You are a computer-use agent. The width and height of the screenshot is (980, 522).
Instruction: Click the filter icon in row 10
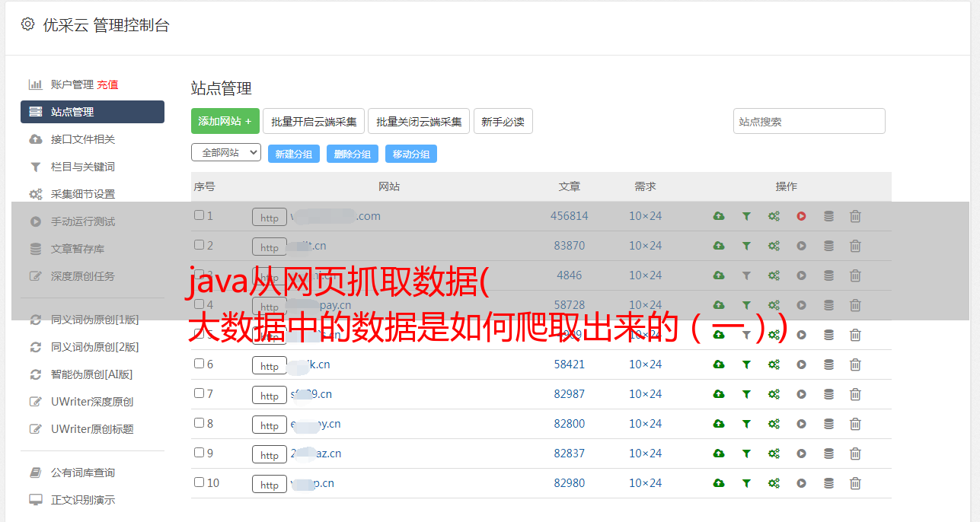[x=746, y=483]
